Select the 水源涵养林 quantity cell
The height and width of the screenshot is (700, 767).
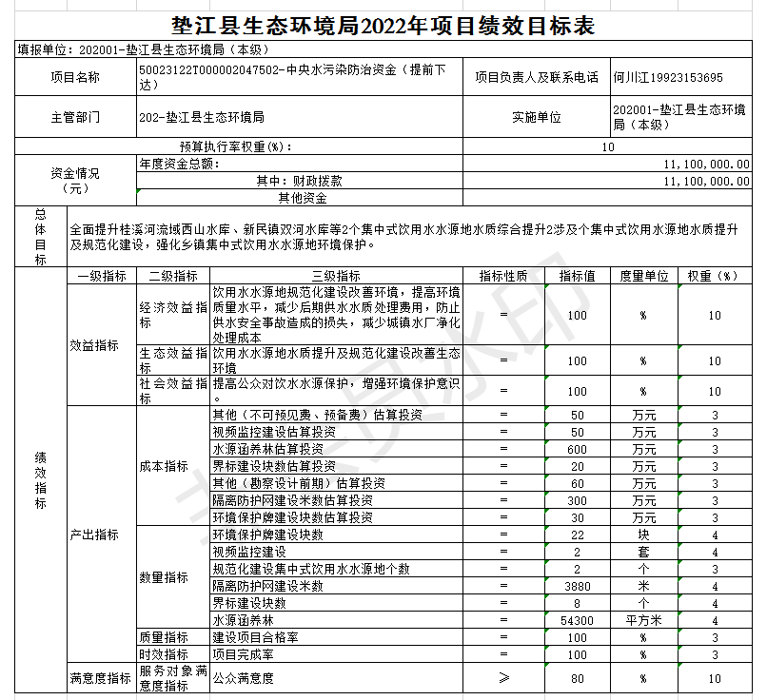tap(336, 620)
